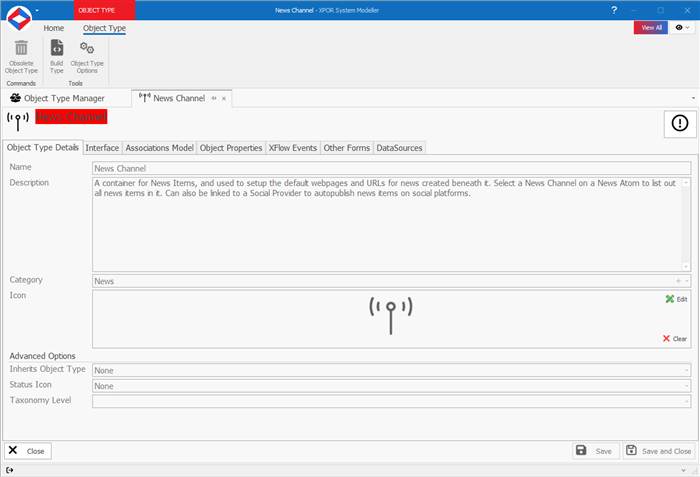Toggle pin on News Channel tab
The width and height of the screenshot is (700, 477).
[x=214, y=98]
